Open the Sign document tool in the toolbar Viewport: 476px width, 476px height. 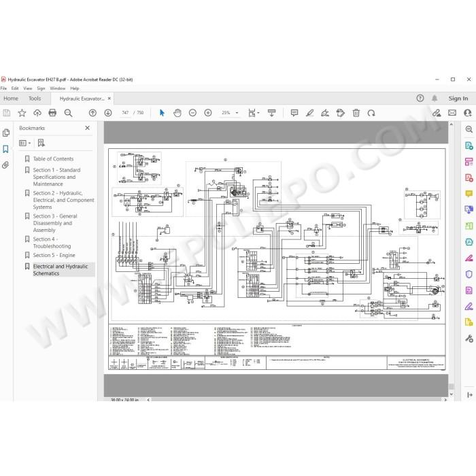325,113
